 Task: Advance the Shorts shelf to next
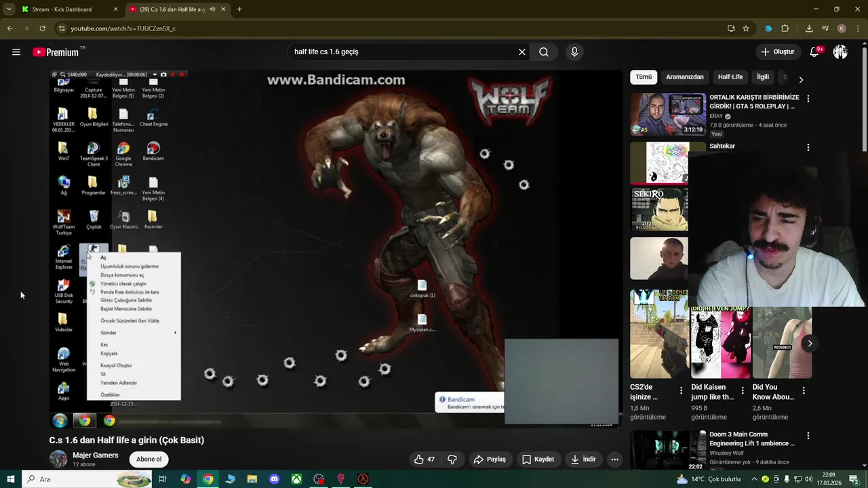(x=810, y=344)
